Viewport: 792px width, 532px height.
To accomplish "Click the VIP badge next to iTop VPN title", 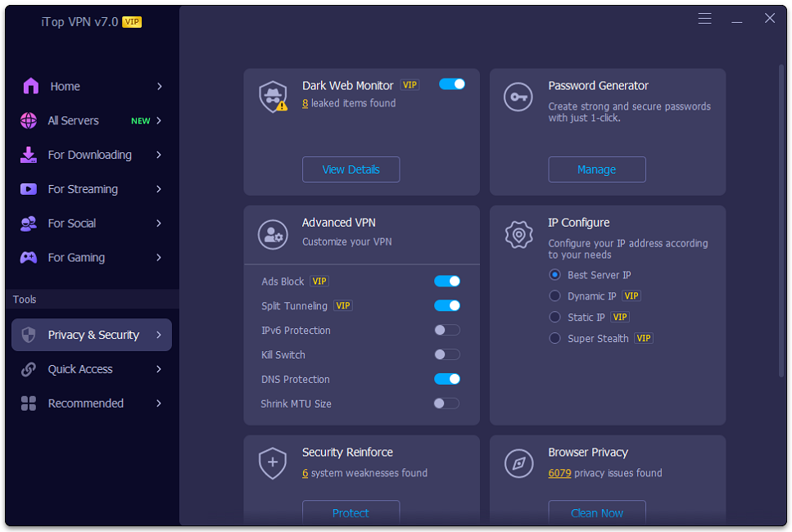I will [132, 22].
